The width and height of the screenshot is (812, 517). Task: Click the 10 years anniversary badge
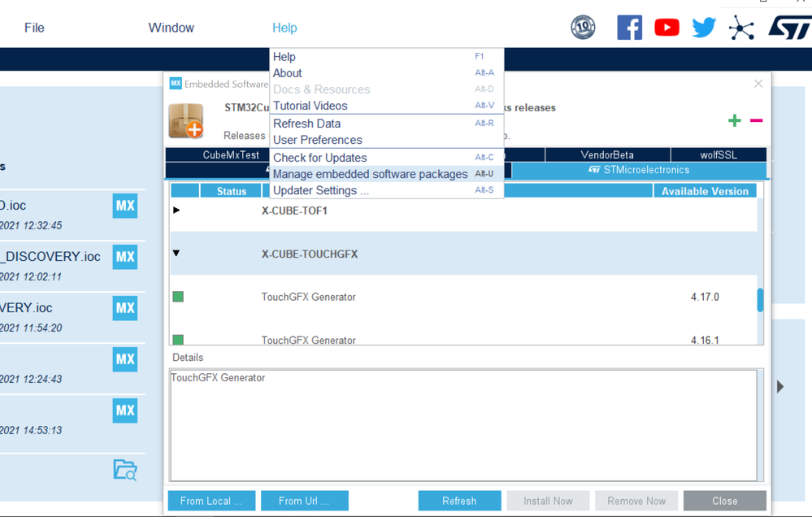583,28
